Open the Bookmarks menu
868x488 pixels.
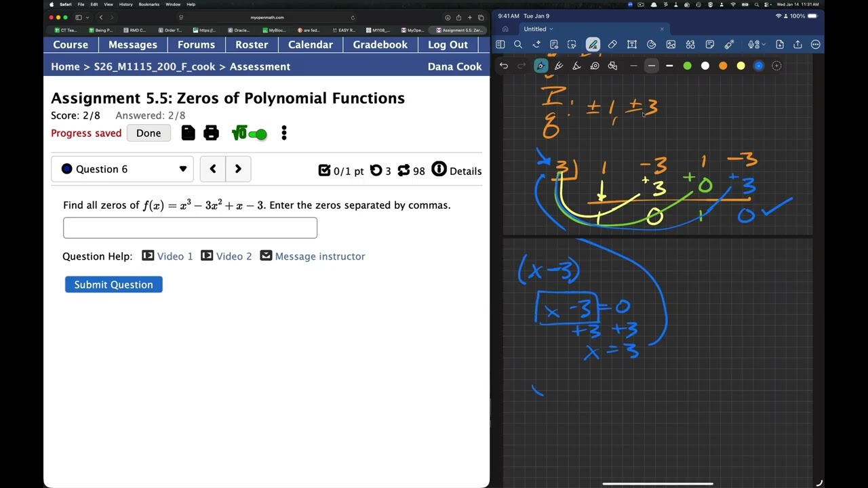pos(149,4)
